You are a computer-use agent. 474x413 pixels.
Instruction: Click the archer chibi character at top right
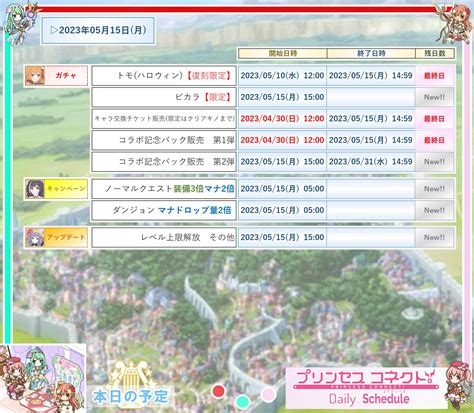(x=455, y=22)
